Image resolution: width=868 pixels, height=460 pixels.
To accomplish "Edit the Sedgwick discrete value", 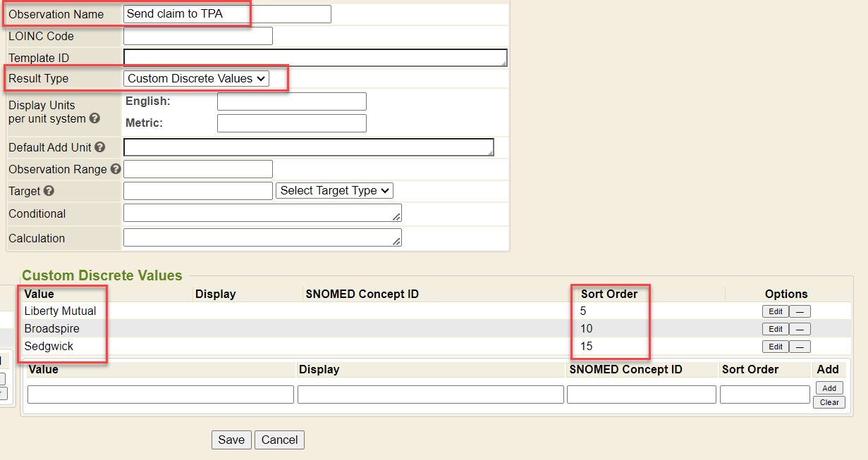I will point(775,347).
